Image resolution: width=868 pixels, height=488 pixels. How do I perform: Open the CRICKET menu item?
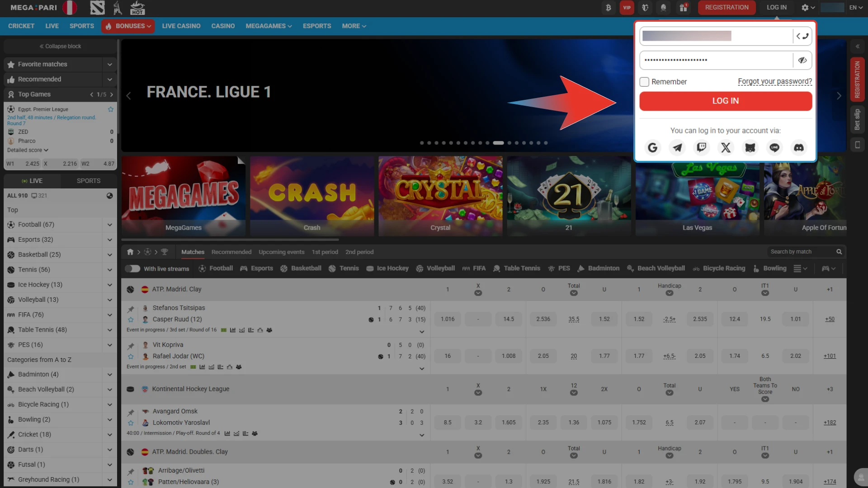click(21, 26)
